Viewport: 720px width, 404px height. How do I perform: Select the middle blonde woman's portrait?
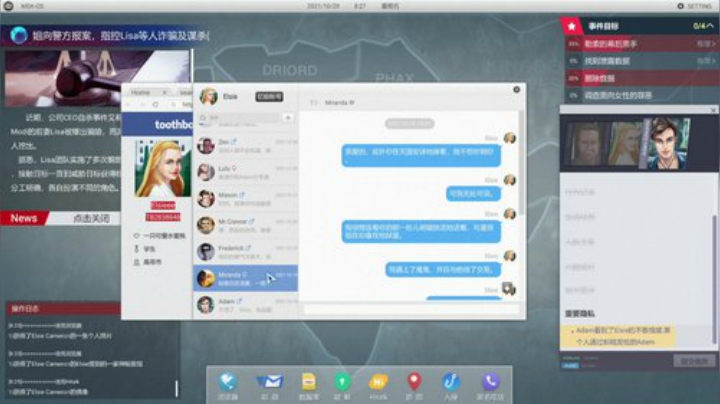click(x=624, y=144)
